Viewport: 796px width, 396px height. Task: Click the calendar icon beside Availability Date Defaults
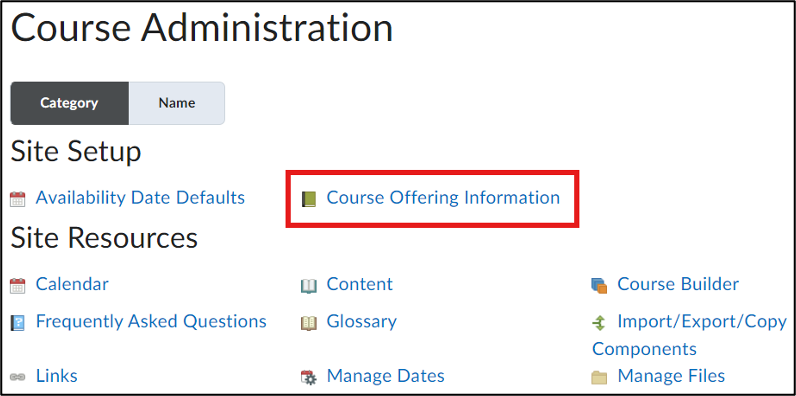point(17,199)
